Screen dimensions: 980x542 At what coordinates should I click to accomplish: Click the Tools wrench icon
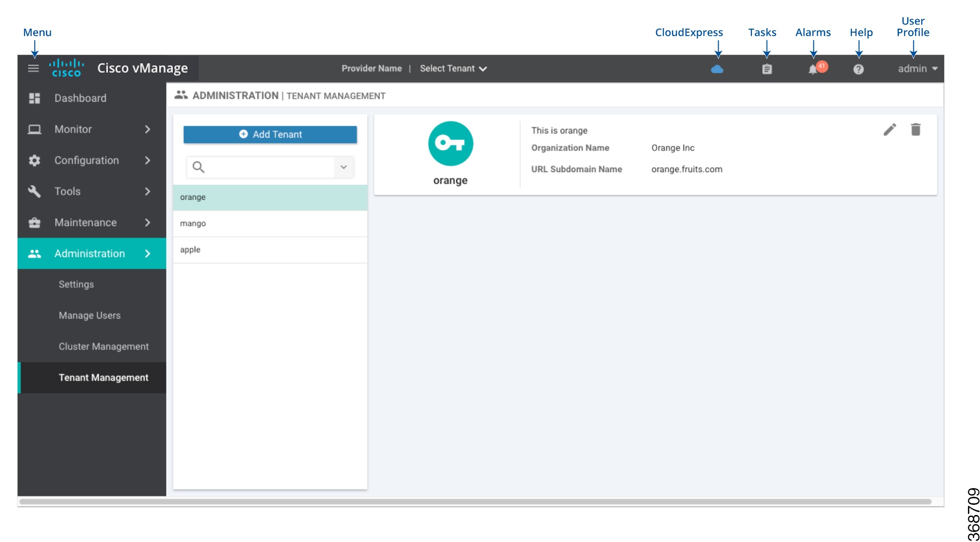[34, 191]
